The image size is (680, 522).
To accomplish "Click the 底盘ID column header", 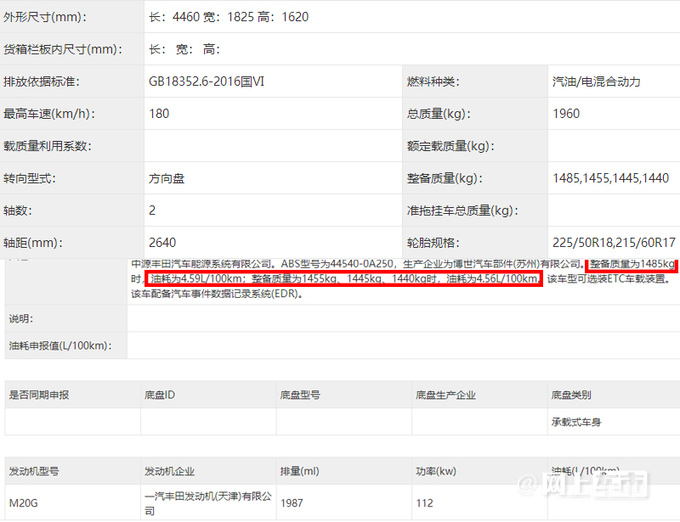I will point(160,395).
